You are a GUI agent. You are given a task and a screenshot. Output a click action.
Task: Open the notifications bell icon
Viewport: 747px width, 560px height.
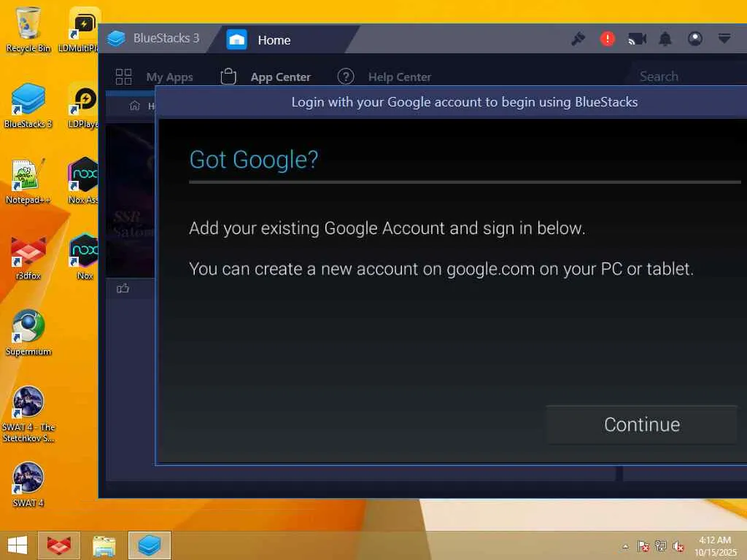tap(665, 39)
